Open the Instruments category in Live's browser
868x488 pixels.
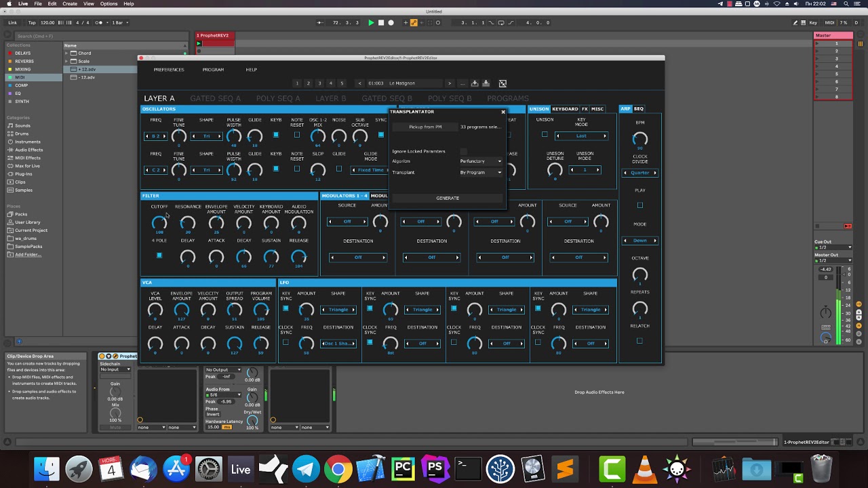(28, 142)
